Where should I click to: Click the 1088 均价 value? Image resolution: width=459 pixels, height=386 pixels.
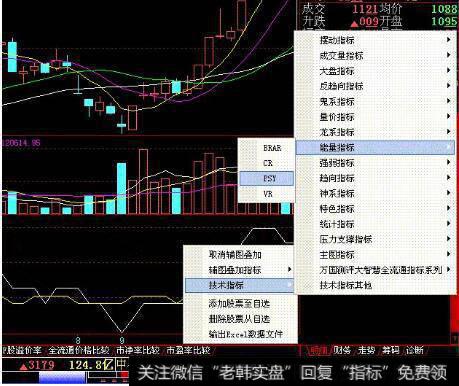point(444,9)
